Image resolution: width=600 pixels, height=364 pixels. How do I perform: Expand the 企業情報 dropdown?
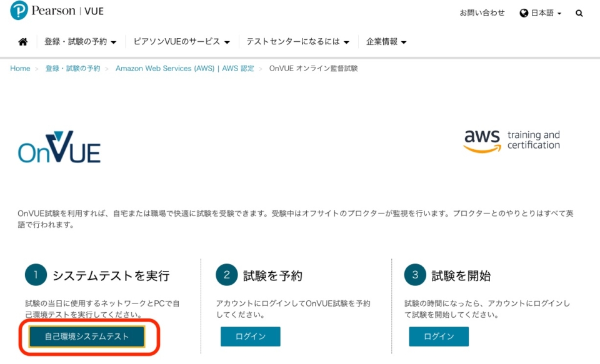[384, 41]
